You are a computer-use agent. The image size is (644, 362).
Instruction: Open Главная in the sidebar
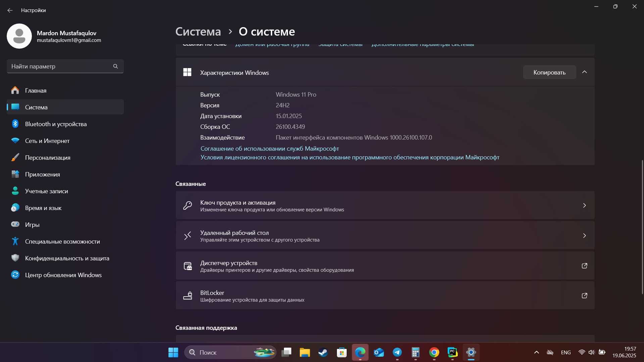(x=65, y=90)
